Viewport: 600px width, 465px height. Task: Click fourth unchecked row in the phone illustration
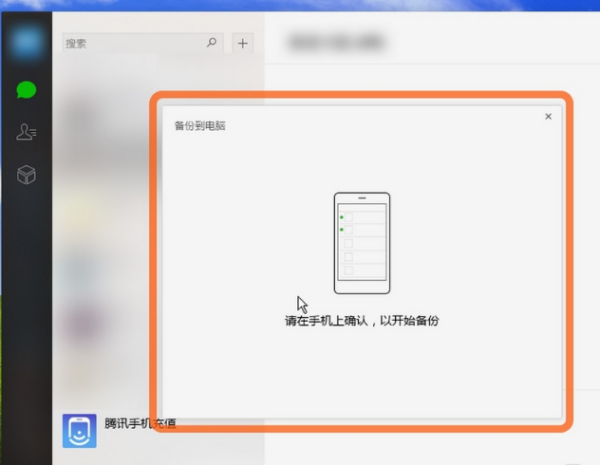363,257
